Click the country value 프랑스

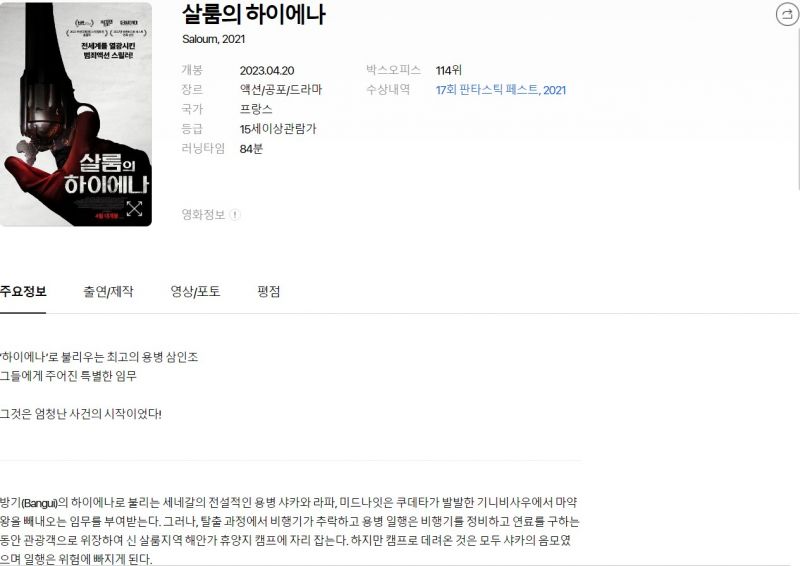click(256, 109)
